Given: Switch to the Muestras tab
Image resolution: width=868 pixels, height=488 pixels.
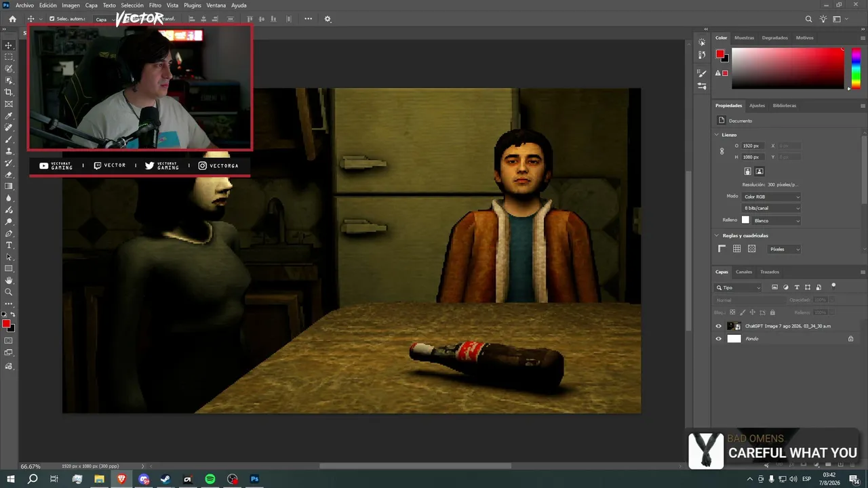Looking at the screenshot, I should tap(744, 38).
